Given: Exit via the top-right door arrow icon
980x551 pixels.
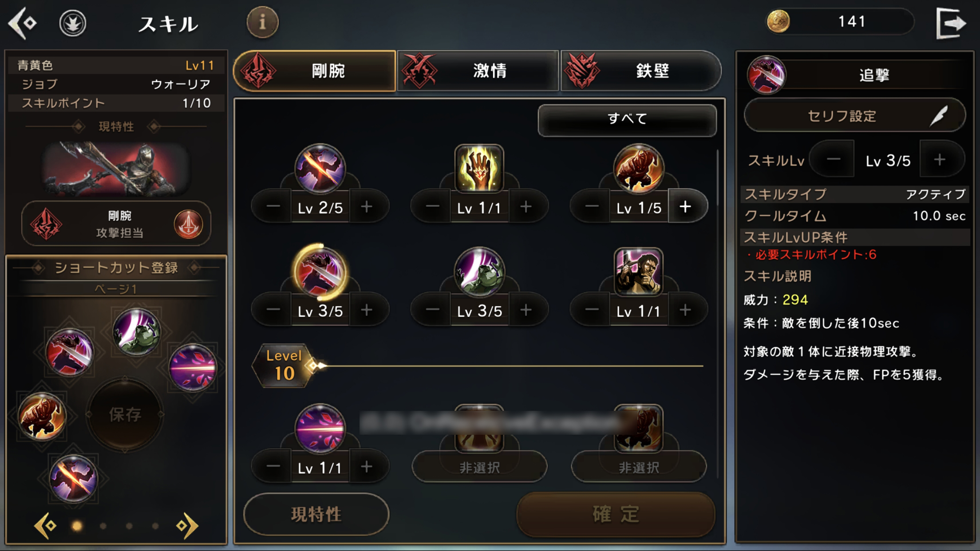Looking at the screenshot, I should tap(952, 23).
